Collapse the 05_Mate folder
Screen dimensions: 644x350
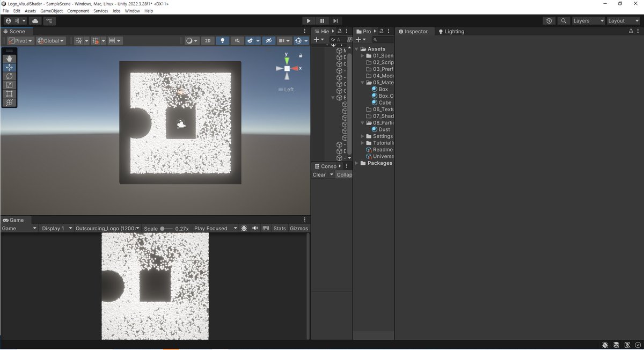point(363,83)
